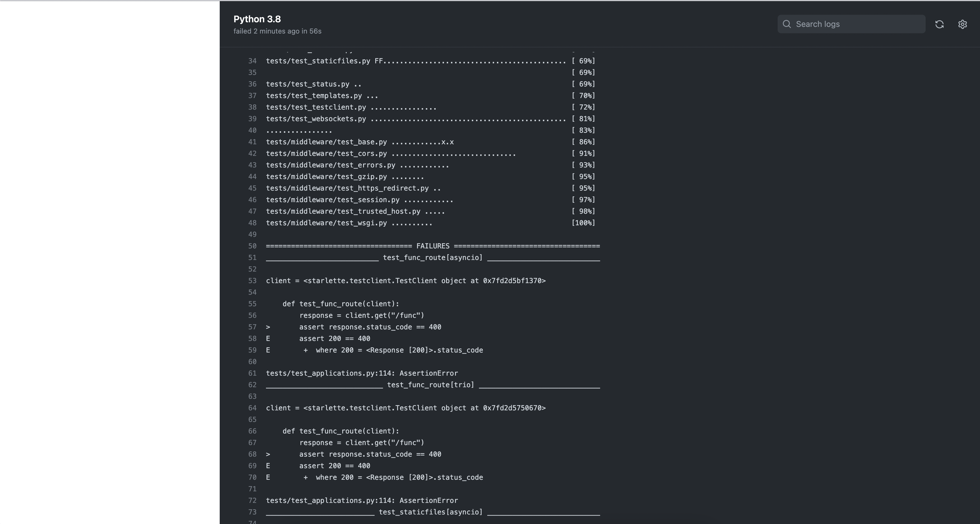Select line number 62 test_func_route[trio] header

pyautogui.click(x=252, y=385)
